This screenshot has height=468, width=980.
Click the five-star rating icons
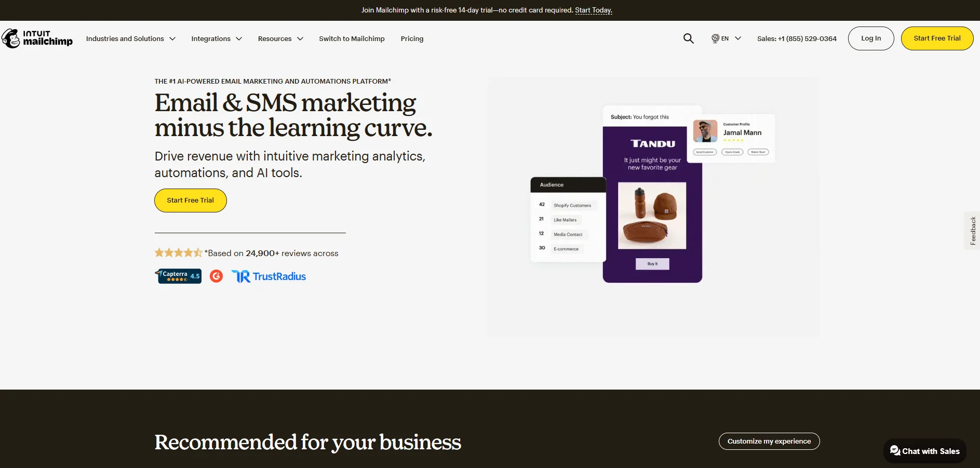178,253
